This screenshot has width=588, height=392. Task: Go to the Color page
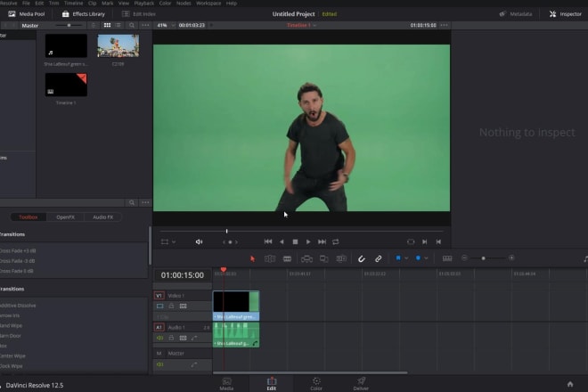(x=316, y=384)
